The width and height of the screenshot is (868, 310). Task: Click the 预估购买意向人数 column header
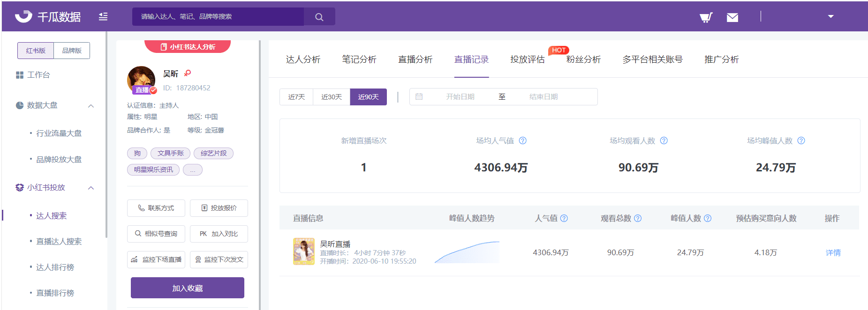(x=766, y=218)
